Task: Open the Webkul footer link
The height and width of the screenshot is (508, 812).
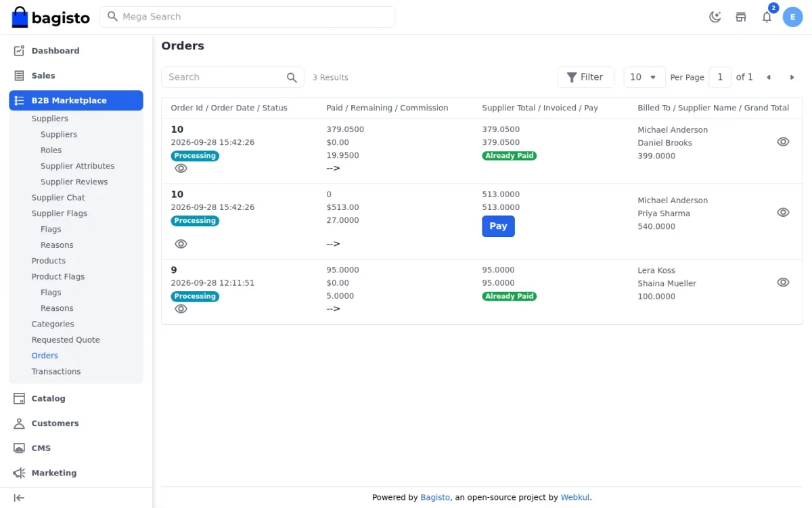Action: click(x=575, y=497)
